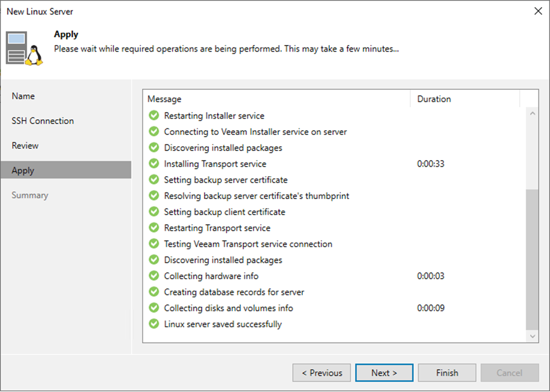Click the log scrollbar up arrow
Viewport: 550px width, 392px height.
(533, 114)
